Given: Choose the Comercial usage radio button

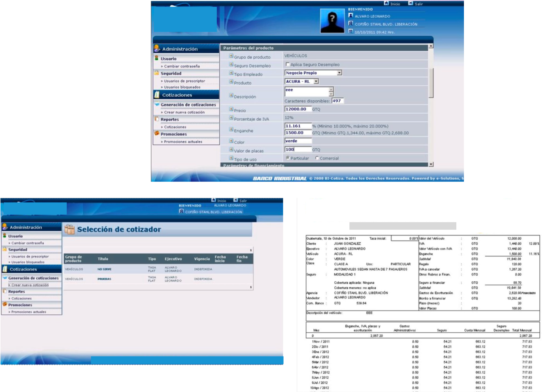Looking at the screenshot, I should click(317, 158).
